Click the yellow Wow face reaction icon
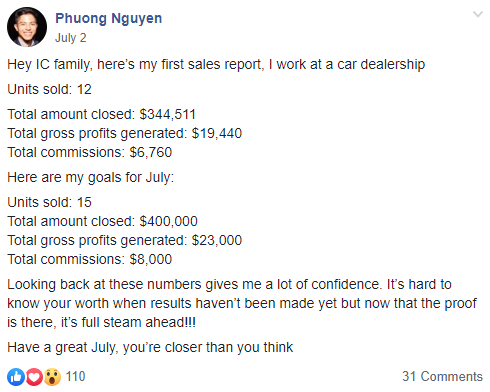490x392 pixels. [52, 377]
